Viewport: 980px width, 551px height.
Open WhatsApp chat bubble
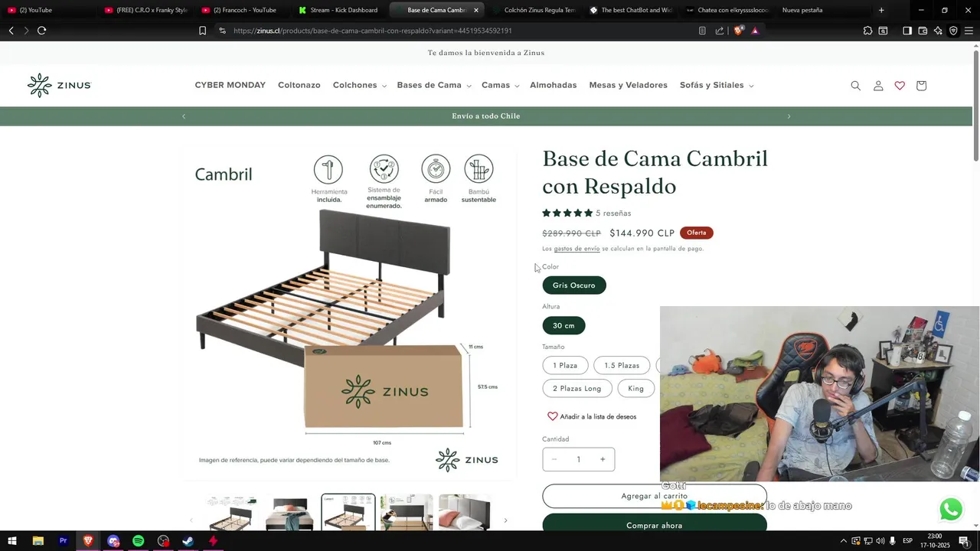tap(951, 509)
